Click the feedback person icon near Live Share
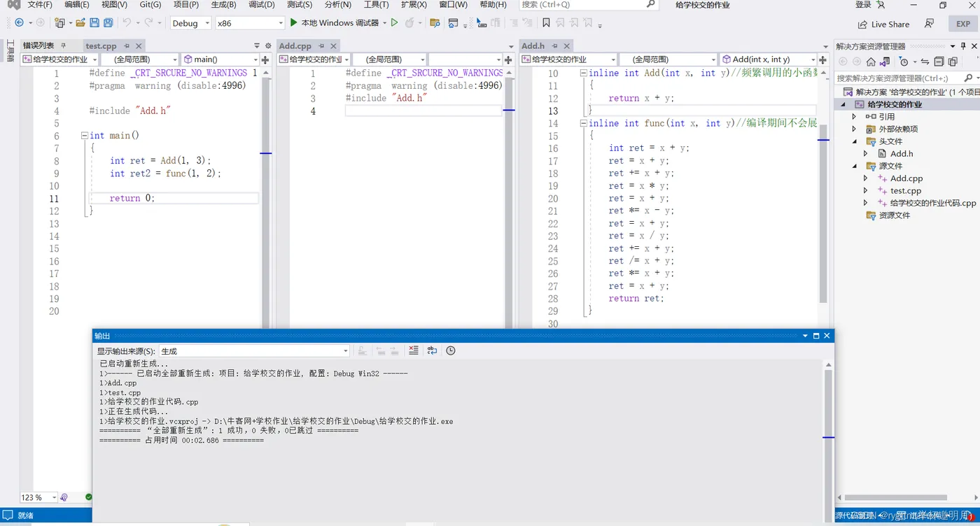Screen dimensions: 980x526 929,24
